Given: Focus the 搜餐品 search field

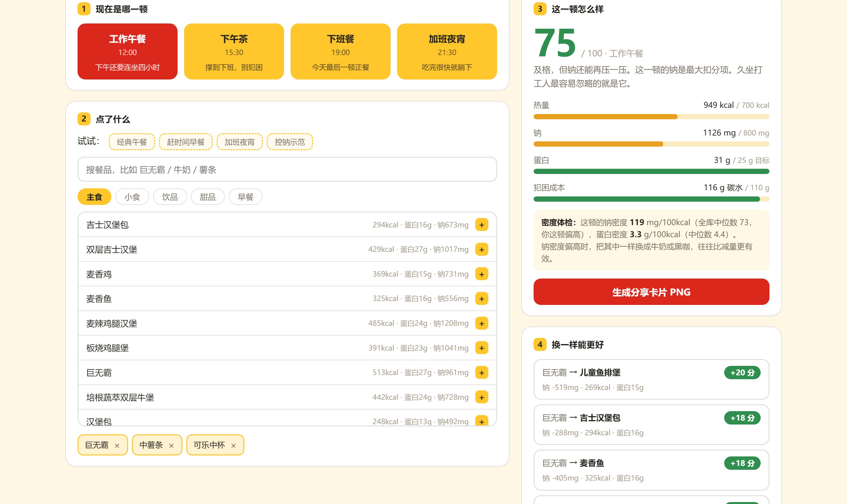Looking at the screenshot, I should (287, 169).
